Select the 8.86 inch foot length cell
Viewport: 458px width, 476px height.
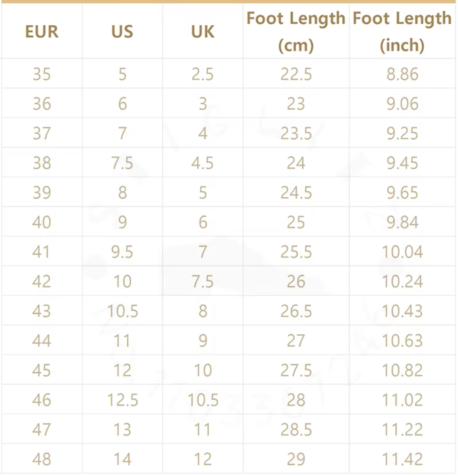click(402, 74)
